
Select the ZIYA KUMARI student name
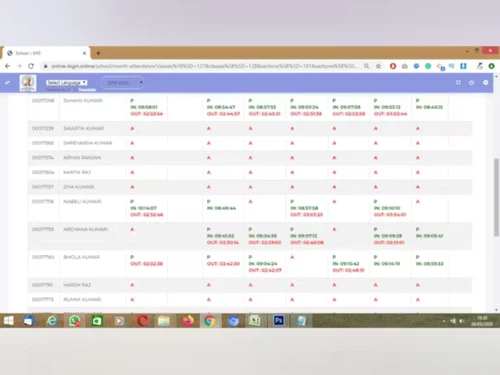point(79,187)
